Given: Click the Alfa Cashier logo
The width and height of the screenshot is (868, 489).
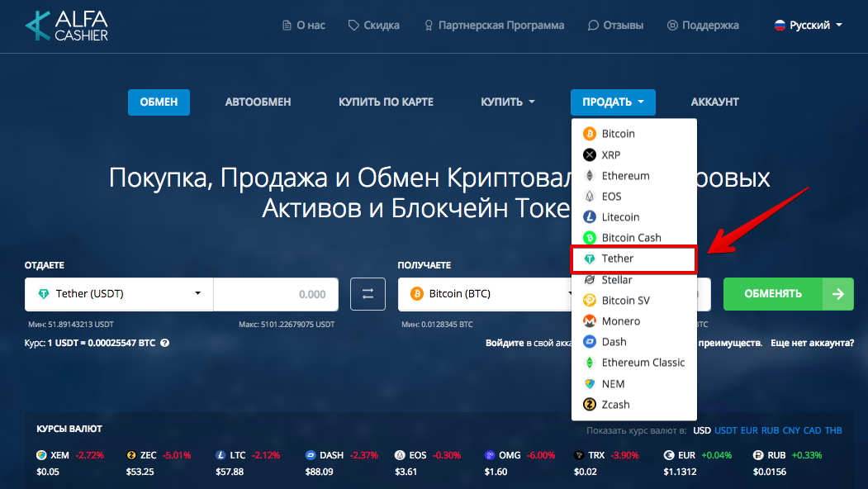Looking at the screenshot, I should click(x=66, y=26).
